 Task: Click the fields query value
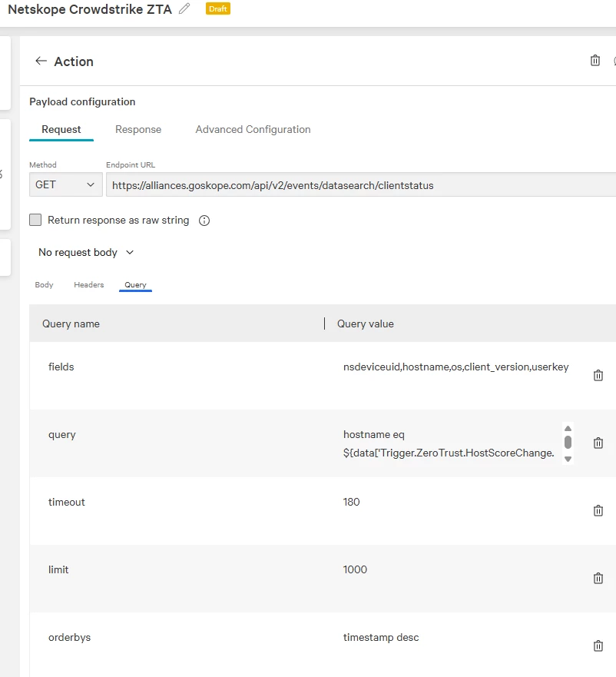coord(455,367)
